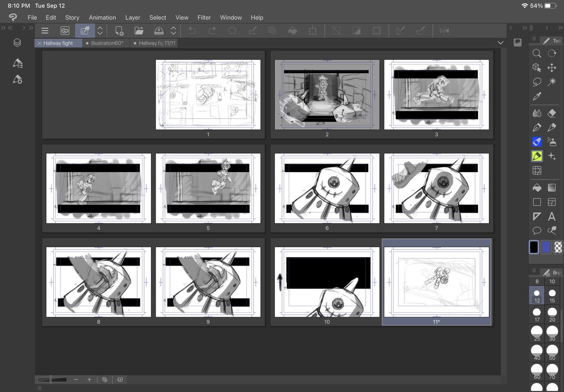Expand the up-down arrows beside Save icon
The width and height of the screenshot is (564, 392).
(x=173, y=31)
